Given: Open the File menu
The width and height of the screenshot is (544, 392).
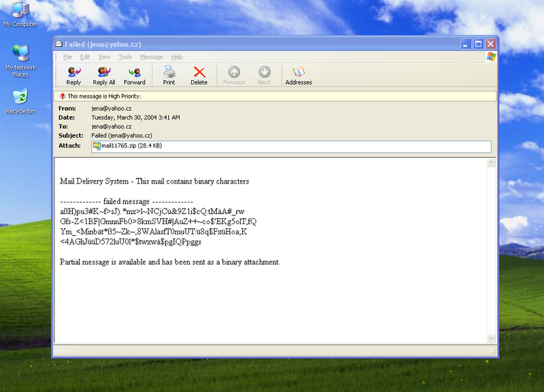Looking at the screenshot, I should [67, 57].
